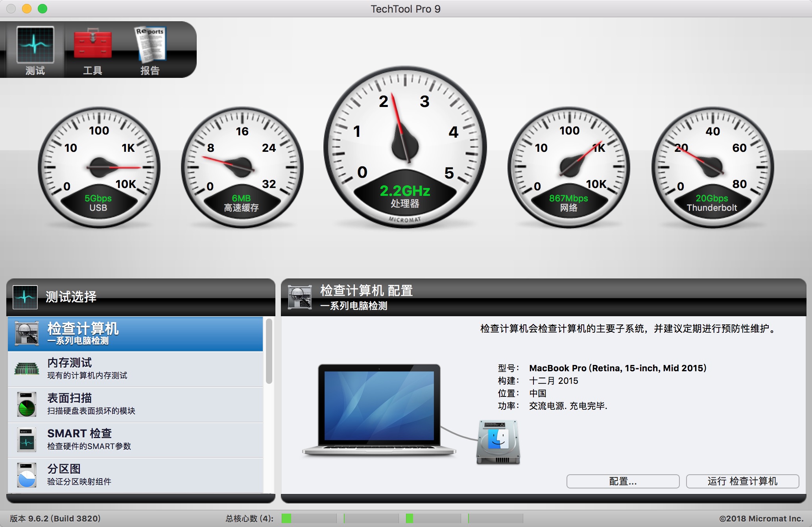This screenshot has height=527, width=812.
Task: Click the test list vertical scrollbar
Action: point(269,351)
